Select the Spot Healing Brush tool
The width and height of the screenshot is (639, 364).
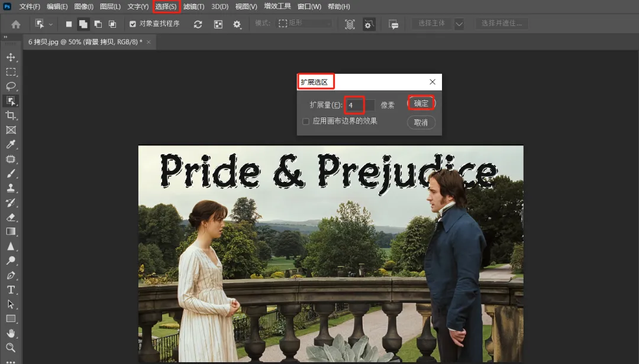tap(11, 159)
